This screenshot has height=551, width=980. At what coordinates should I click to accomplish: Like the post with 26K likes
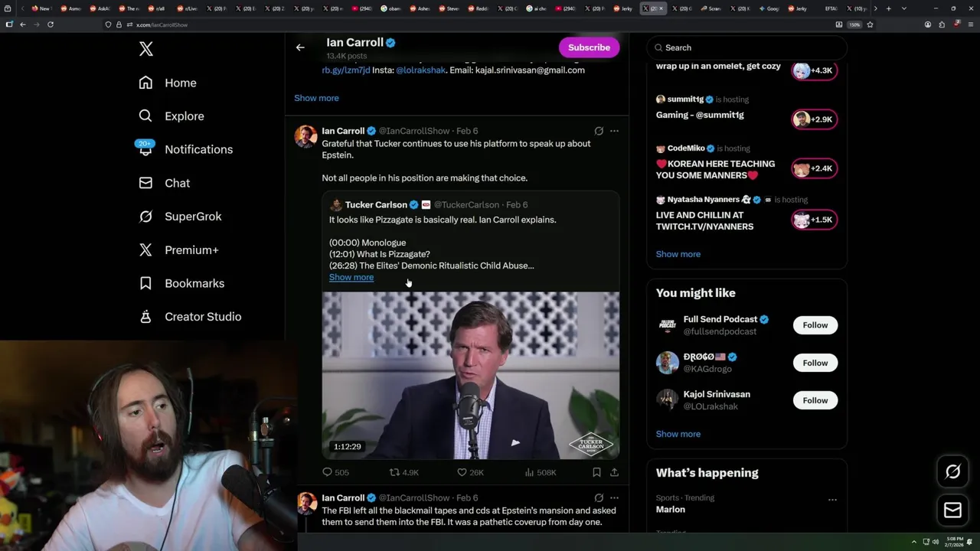tap(470, 472)
